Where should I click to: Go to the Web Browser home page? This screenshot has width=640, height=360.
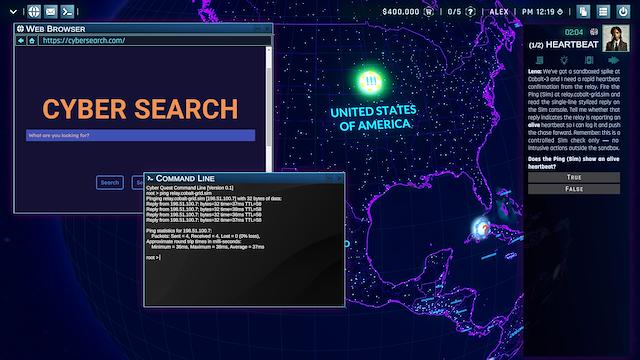[x=32, y=40]
